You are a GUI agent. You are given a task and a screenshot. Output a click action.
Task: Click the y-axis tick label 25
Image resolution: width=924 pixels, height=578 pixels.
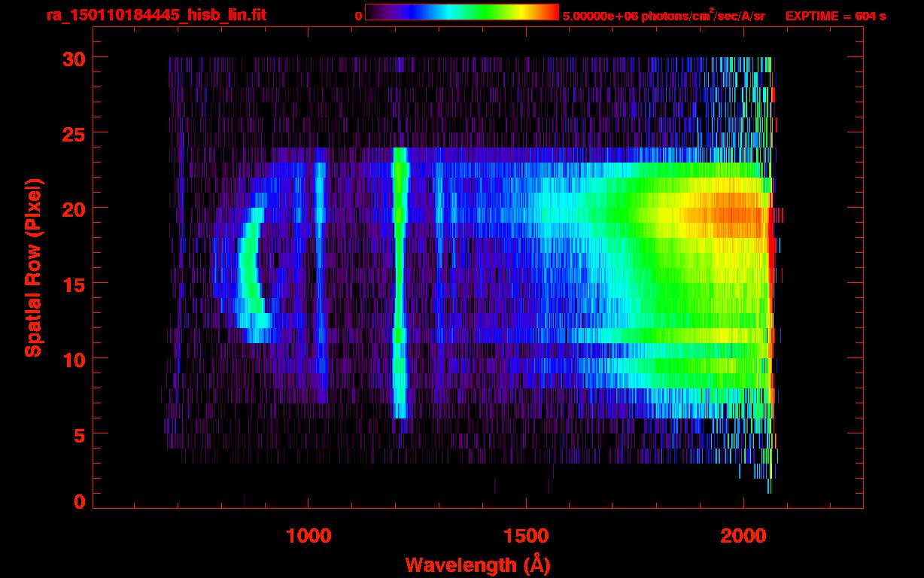[x=73, y=133]
